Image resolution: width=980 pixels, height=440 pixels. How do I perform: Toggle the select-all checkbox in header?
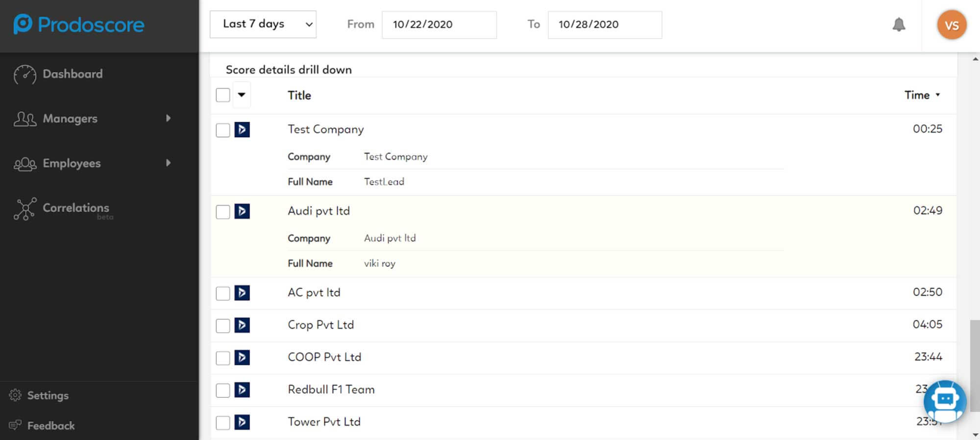click(x=223, y=95)
